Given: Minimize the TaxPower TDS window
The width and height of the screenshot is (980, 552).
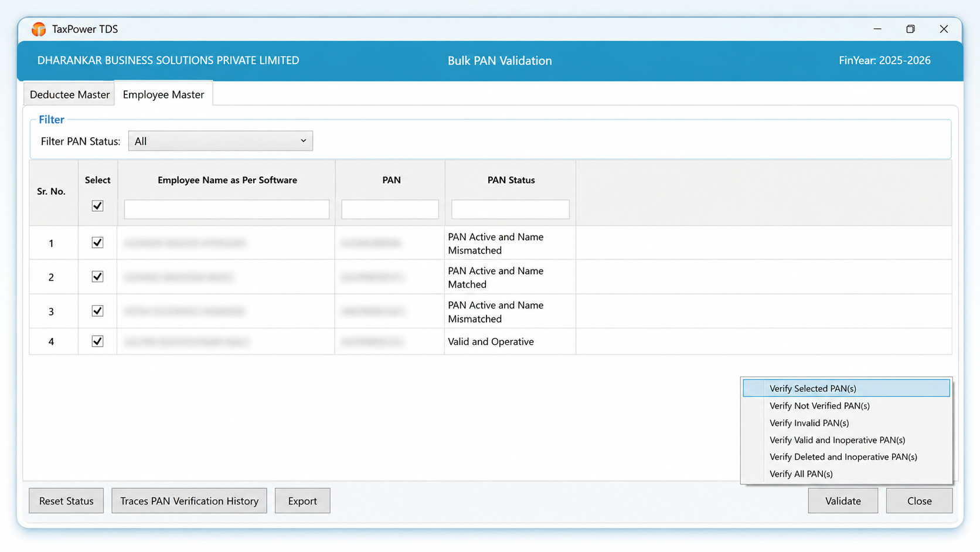Looking at the screenshot, I should tap(877, 29).
